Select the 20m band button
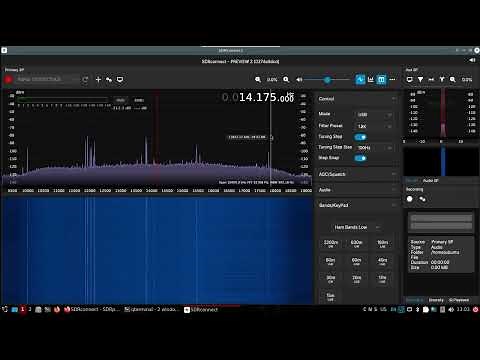Viewport: 480px width, 360px height. [356, 279]
